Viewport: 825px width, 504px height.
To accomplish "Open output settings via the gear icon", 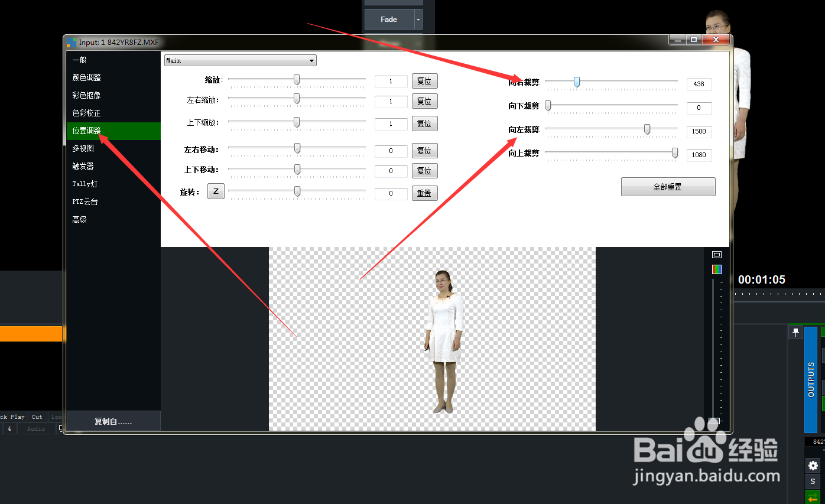I will coord(811,466).
